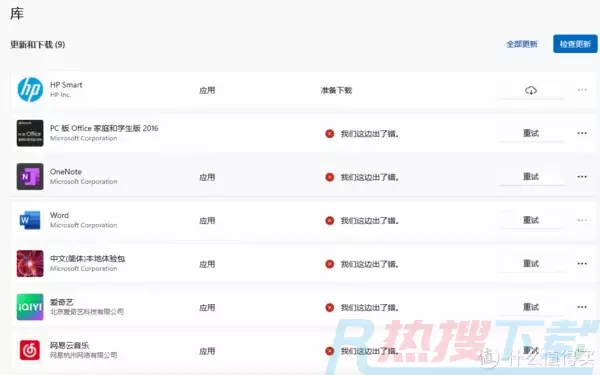Click 网易杭州网络有限公司 publisher text
The image size is (600, 375).
coord(83,355)
